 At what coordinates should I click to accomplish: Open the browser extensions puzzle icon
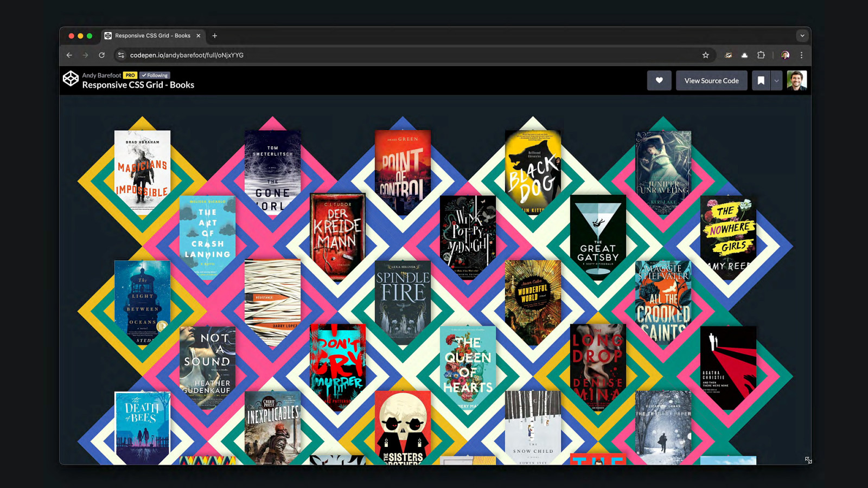click(x=761, y=55)
